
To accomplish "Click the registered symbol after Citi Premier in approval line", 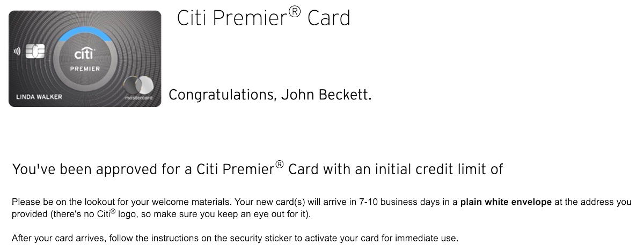I will point(279,165).
